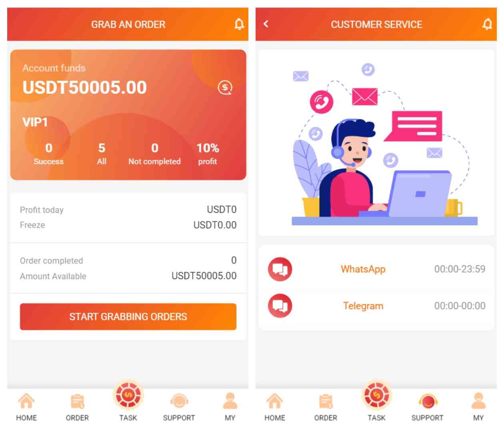Go back using the Customer Service arrow
The image size is (504, 432).
click(266, 24)
